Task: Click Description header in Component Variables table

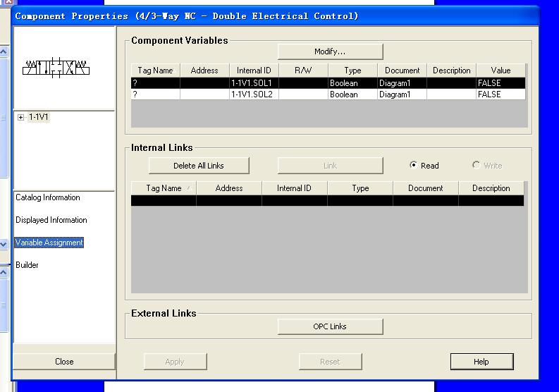Action: [x=451, y=71]
